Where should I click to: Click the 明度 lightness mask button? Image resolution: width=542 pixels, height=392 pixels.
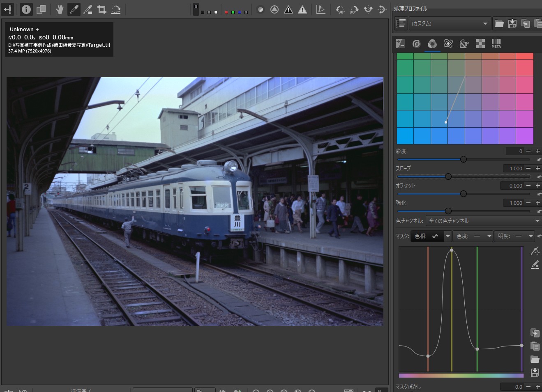[x=510, y=236]
